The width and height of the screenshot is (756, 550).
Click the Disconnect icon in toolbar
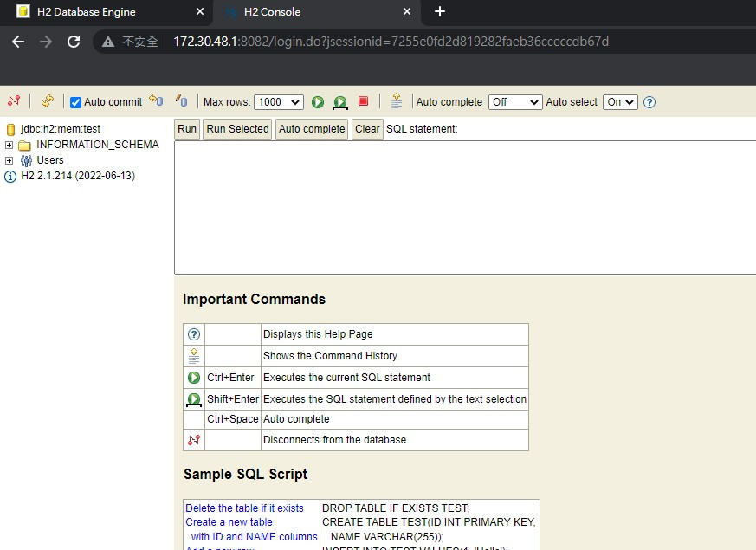tap(14, 100)
